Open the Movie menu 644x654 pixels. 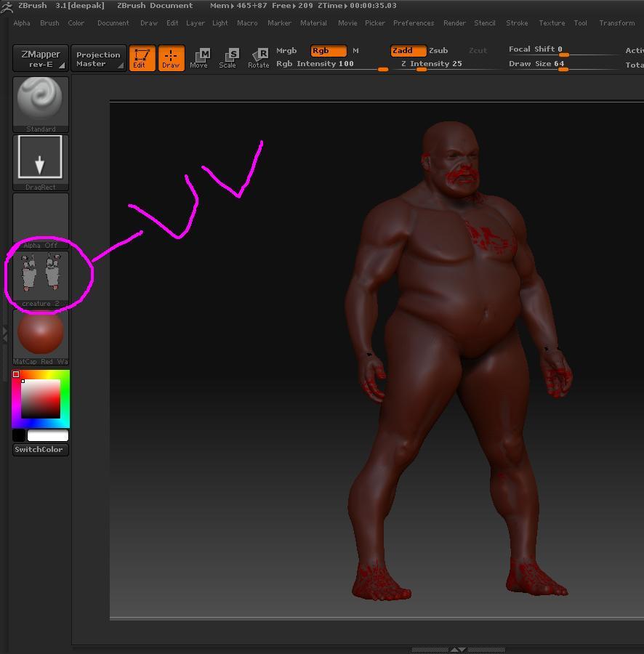click(x=347, y=23)
